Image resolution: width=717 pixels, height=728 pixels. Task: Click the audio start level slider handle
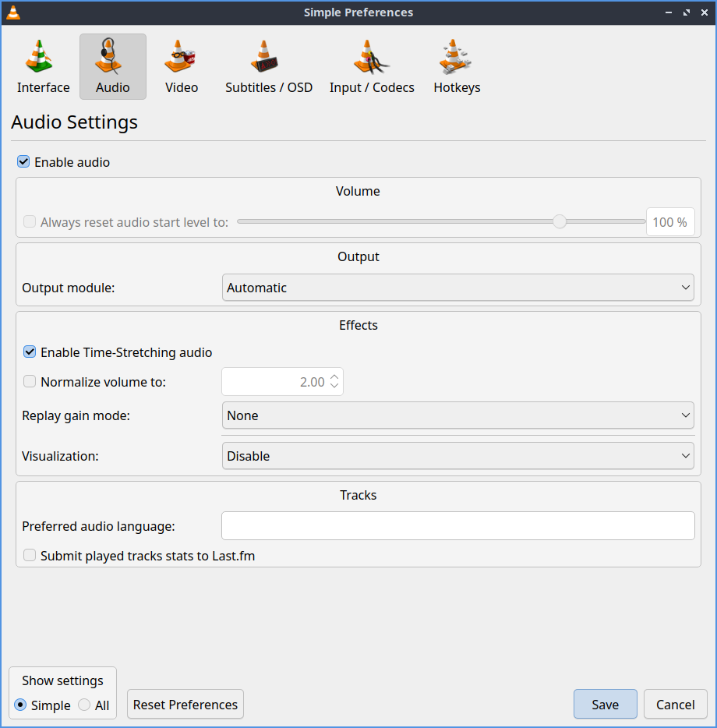pyautogui.click(x=560, y=221)
